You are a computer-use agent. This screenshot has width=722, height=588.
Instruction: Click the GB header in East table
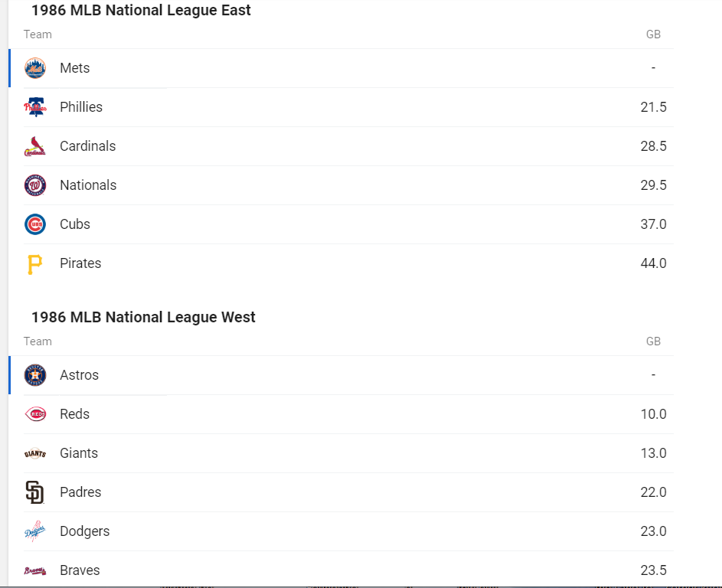[x=653, y=34]
